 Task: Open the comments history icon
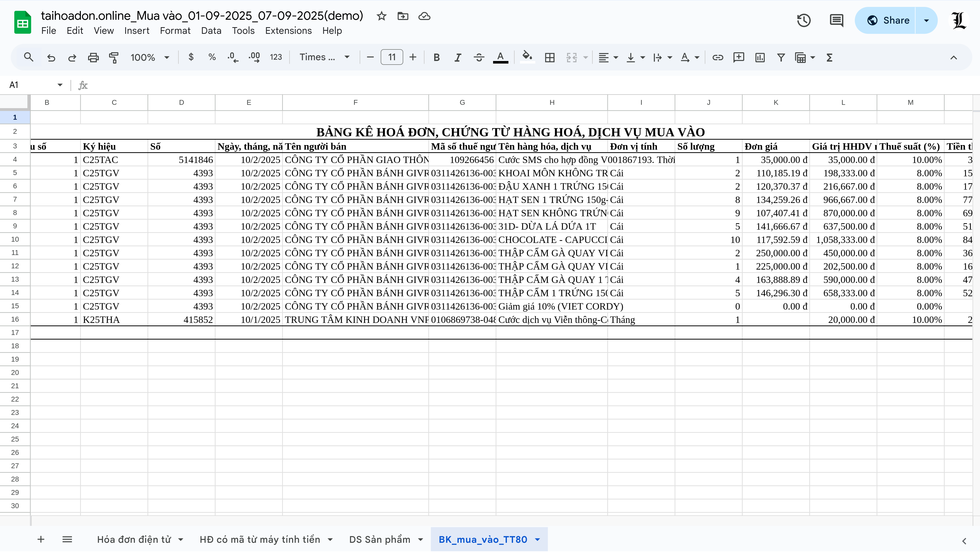pos(836,20)
